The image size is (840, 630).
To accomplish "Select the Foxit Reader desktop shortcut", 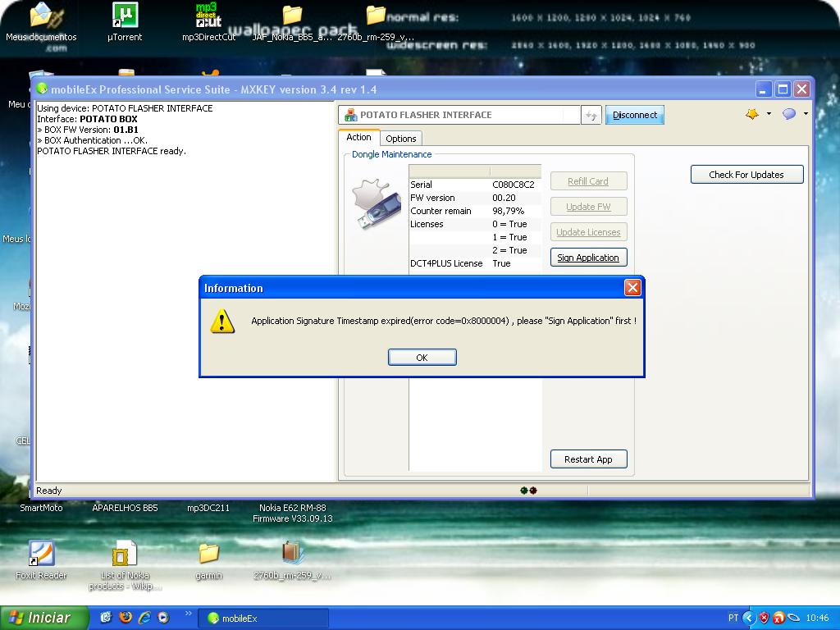I will pos(41,559).
